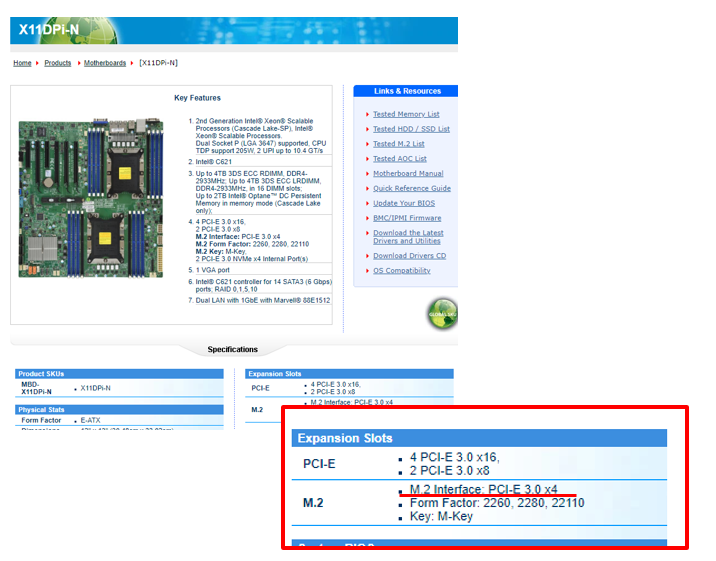Open the Motherboards breadcrumb link
Screen dimensions: 716x561
pyautogui.click(x=105, y=63)
